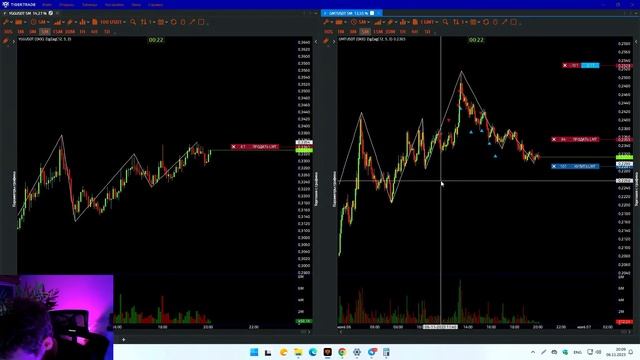Click white square icon on GMTUSDT tab
The height and width of the screenshot is (360, 640).
pos(372,13)
